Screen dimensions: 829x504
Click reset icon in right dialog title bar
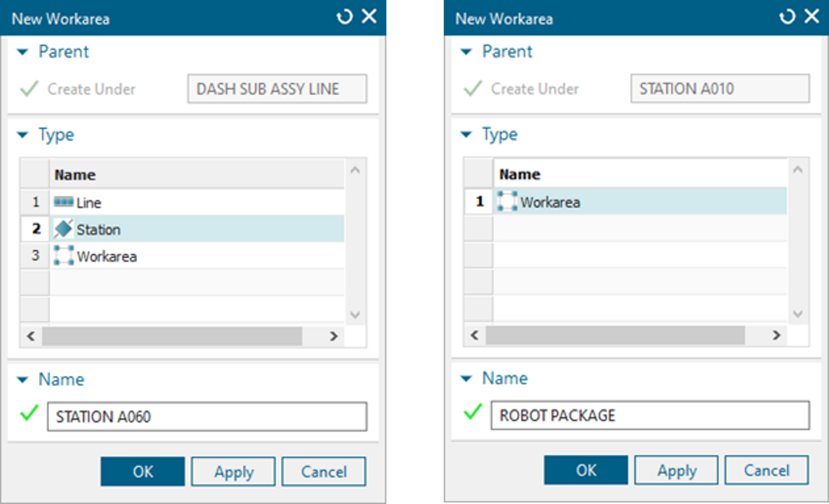click(x=787, y=17)
